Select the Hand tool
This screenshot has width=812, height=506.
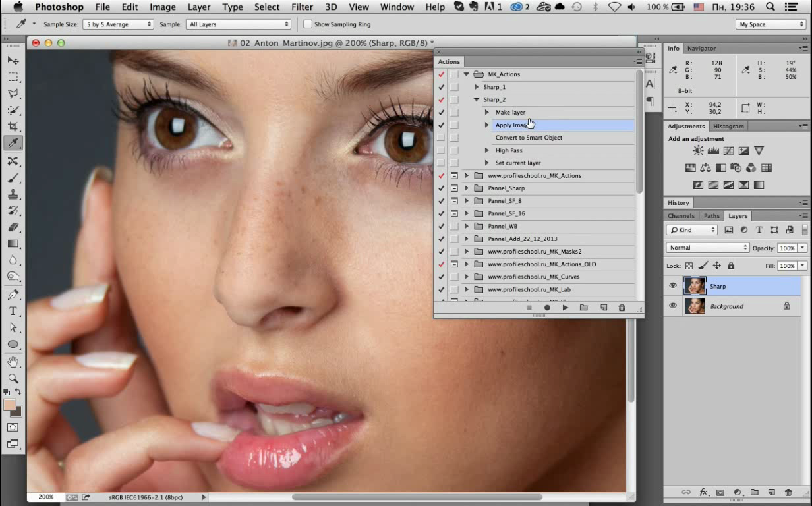(x=13, y=362)
